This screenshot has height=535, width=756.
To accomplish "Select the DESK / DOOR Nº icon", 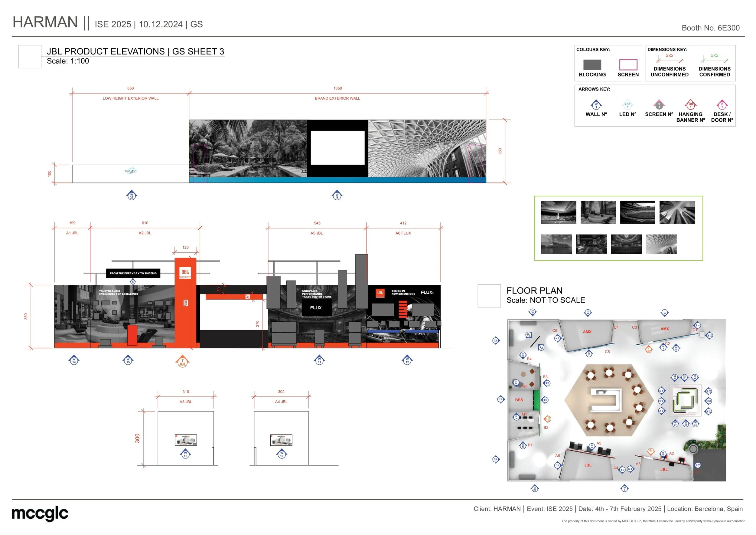I will [x=722, y=105].
